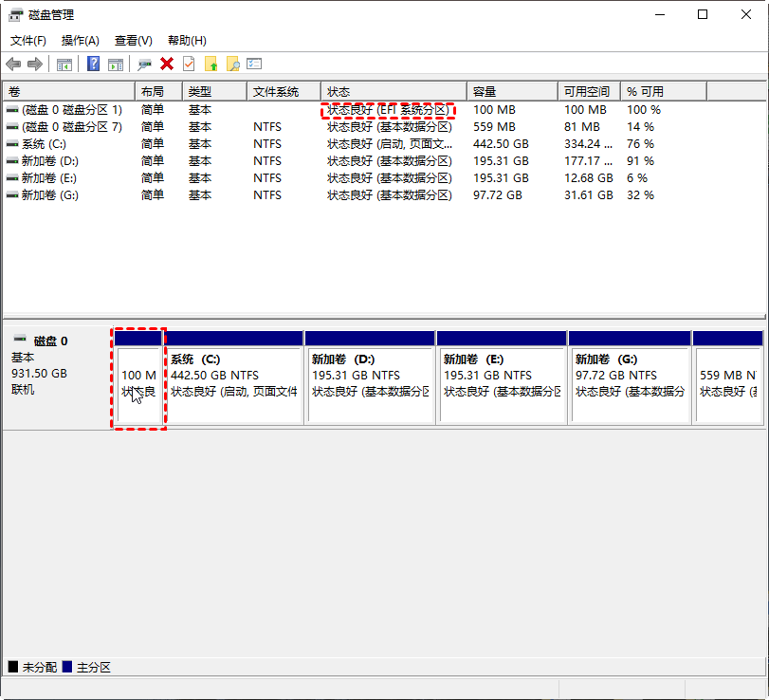Image resolution: width=769 pixels, height=700 pixels.
Task: Open the 操作(A) menu
Action: coord(80,41)
